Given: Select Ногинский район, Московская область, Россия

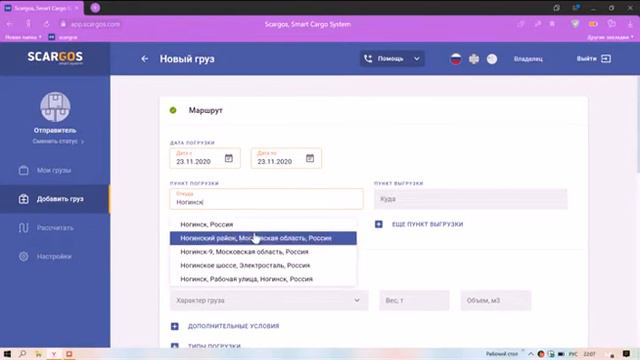Looking at the screenshot, I should (263, 238).
